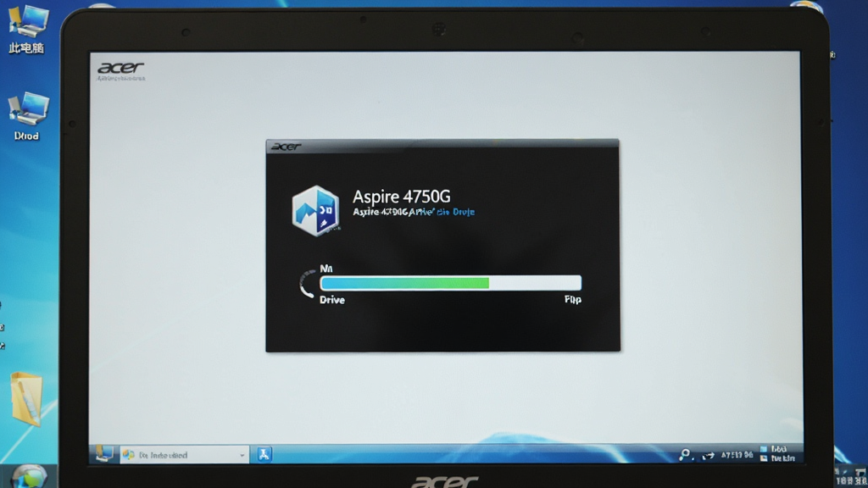868x488 pixels.
Task: Click the inner taskbar computer icon
Action: (104, 454)
